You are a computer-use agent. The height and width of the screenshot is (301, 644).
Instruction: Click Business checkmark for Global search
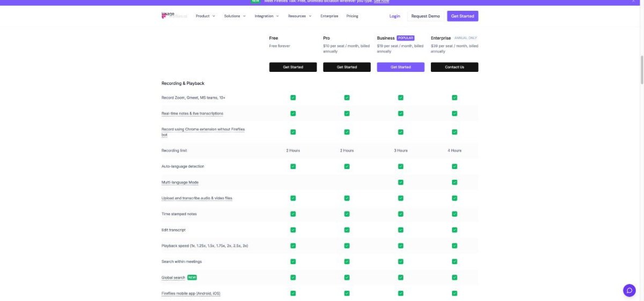(x=401, y=277)
